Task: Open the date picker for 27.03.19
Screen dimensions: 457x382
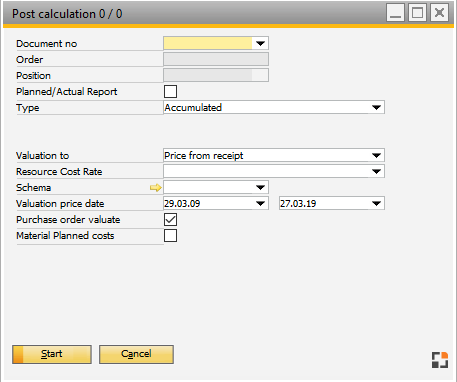Action: [376, 203]
